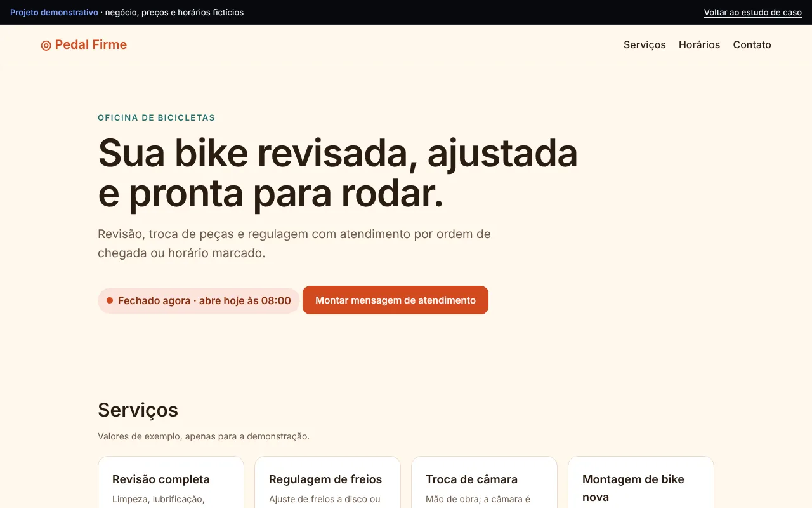Select the 'Regulagem de freios' service card
Image resolution: width=812 pixels, height=508 pixels.
327,482
